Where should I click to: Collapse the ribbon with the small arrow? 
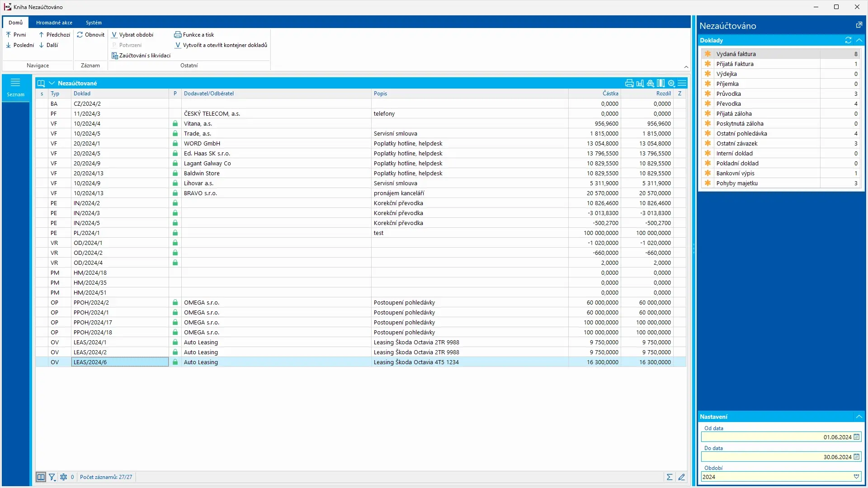(x=686, y=67)
